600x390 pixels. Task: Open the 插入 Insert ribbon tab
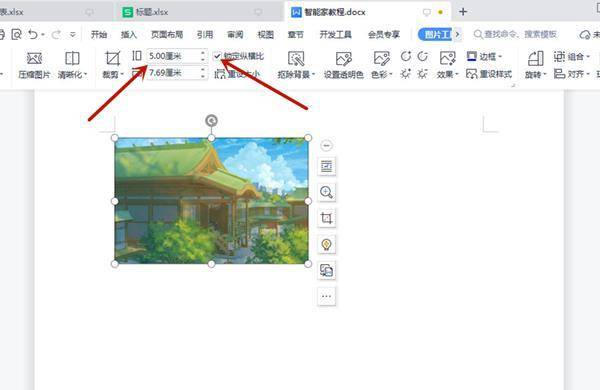pyautogui.click(x=129, y=34)
